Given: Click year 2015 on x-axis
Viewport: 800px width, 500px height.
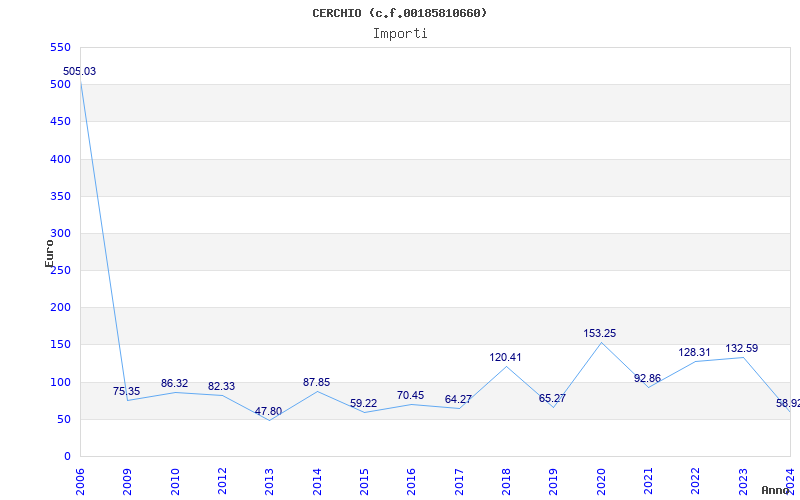Looking at the screenshot, I should [x=364, y=481].
